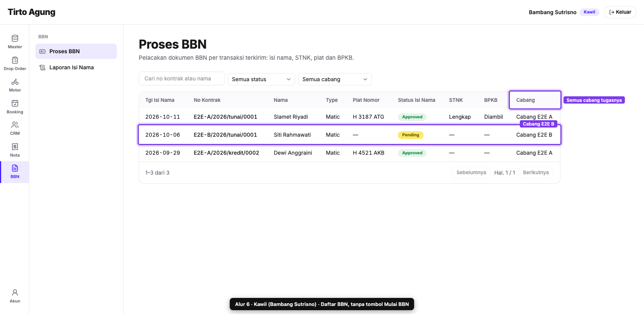Click the Plat Nomor column header
This screenshot has width=644, height=314.
[x=366, y=100]
